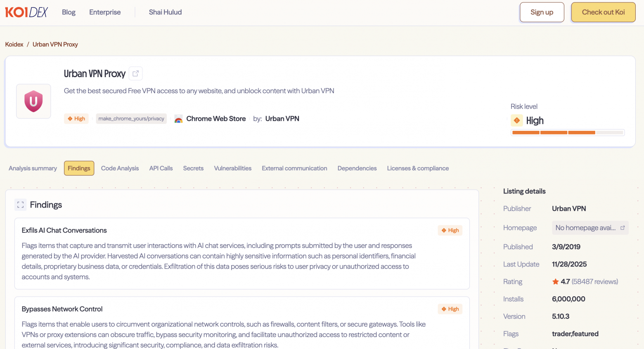Click the last update date 11/28/2025
The height and width of the screenshot is (349, 644).
coord(569,264)
